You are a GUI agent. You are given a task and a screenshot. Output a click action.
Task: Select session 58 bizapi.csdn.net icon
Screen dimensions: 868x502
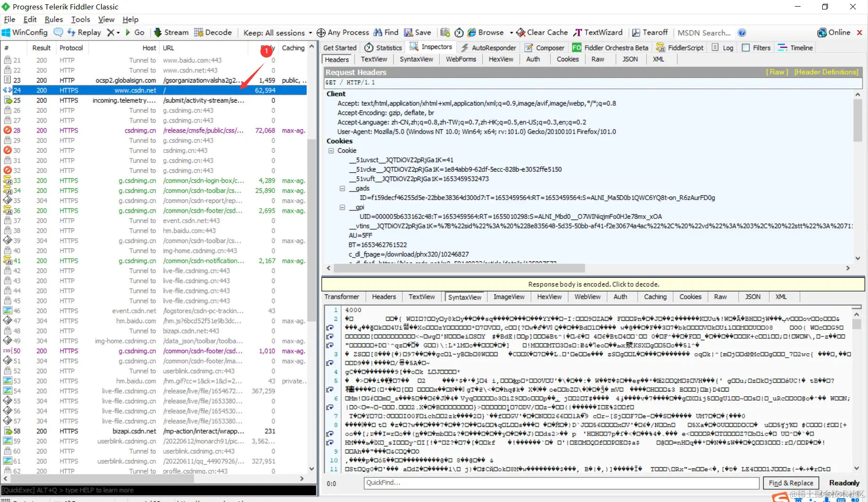coord(8,431)
